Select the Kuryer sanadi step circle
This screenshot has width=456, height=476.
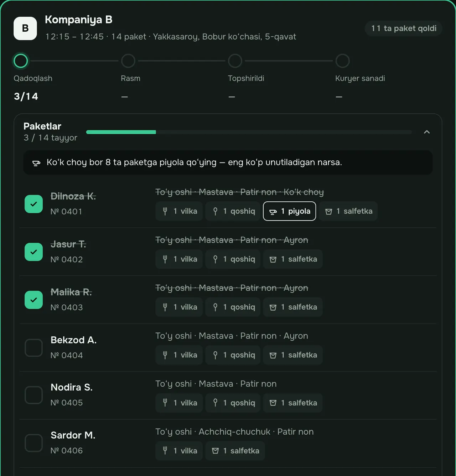tap(342, 61)
